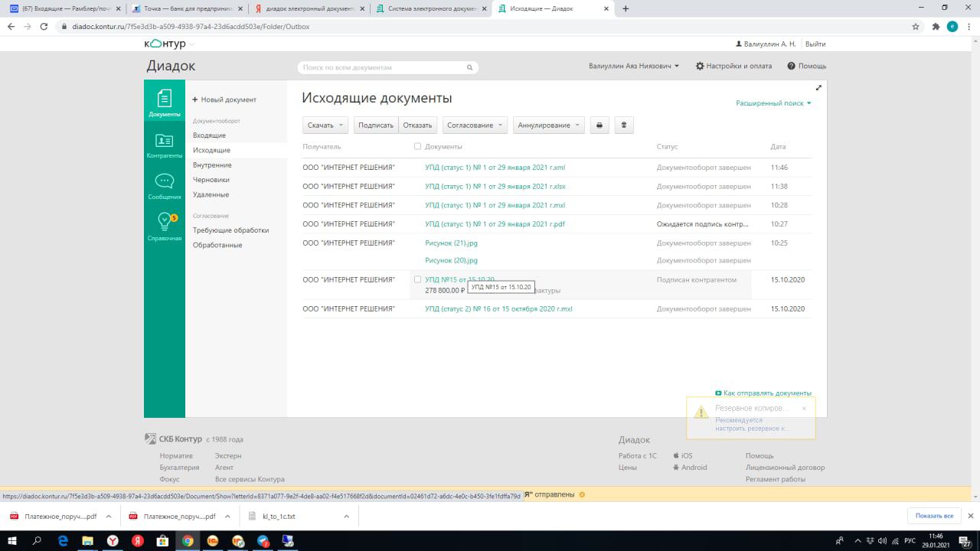980x551 pixels.
Task: Click the trash delete icon button
Action: [x=623, y=126]
